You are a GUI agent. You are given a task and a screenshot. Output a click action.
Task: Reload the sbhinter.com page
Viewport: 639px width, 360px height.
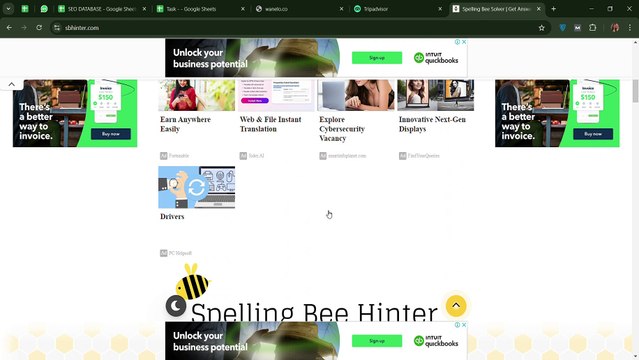pos(39,28)
